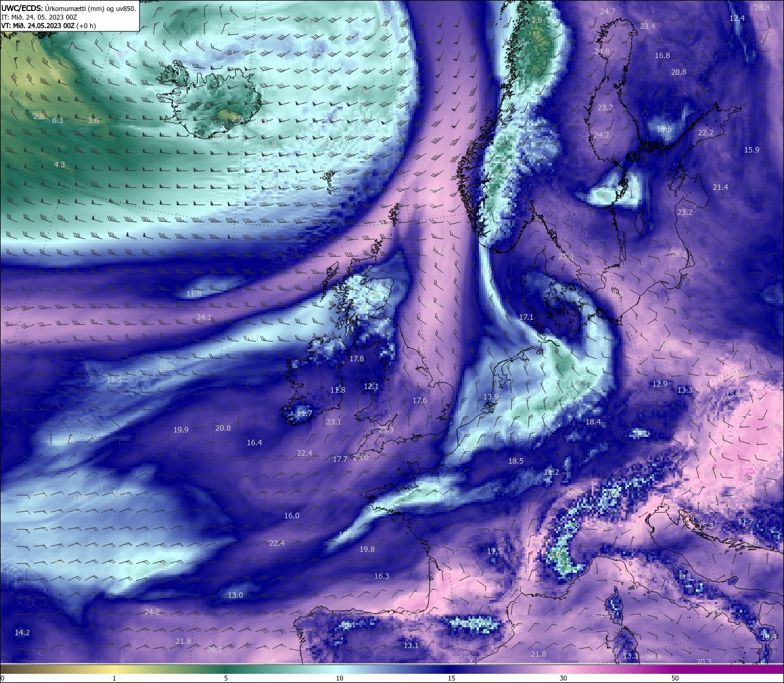784x683 pixels.
Task: Click the 13.1 value label
Action: click(411, 646)
